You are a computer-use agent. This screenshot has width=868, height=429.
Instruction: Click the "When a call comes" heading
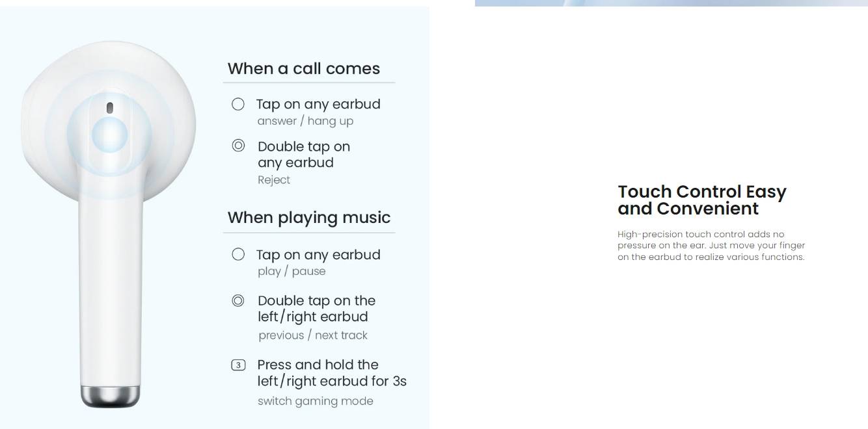(303, 68)
